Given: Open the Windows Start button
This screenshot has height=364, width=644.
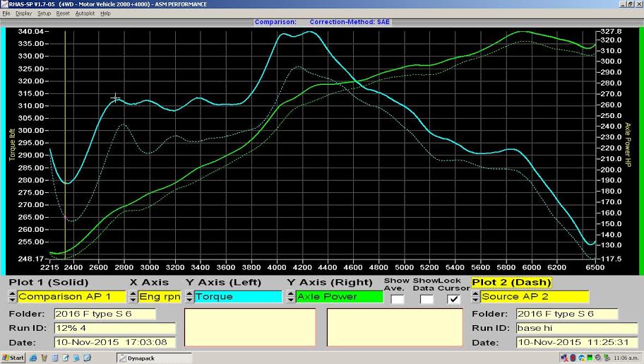Looking at the screenshot, I should tap(13, 358).
